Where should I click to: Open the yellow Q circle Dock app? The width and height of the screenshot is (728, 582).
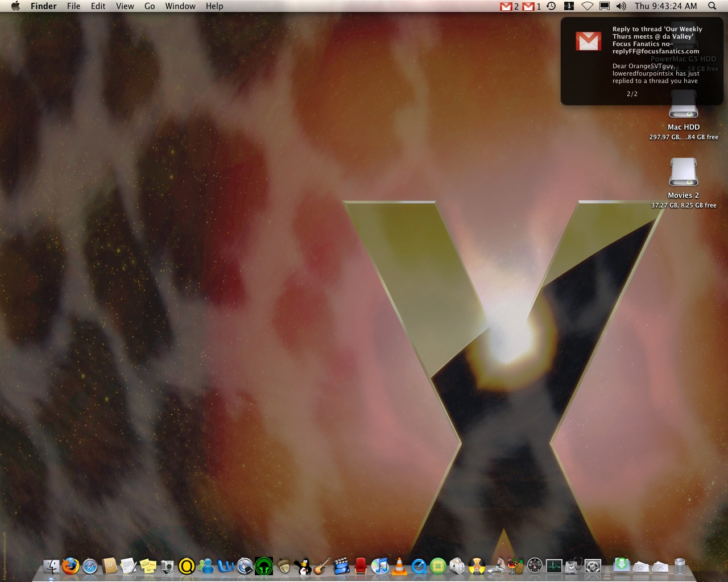187,566
